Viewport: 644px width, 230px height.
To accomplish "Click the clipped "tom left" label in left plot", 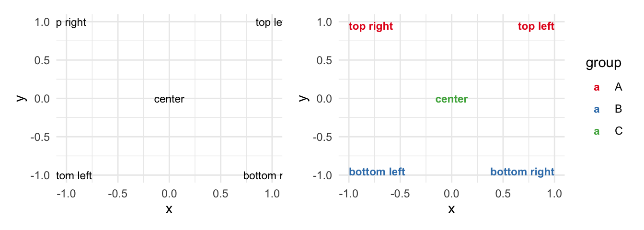I will pos(74,176).
